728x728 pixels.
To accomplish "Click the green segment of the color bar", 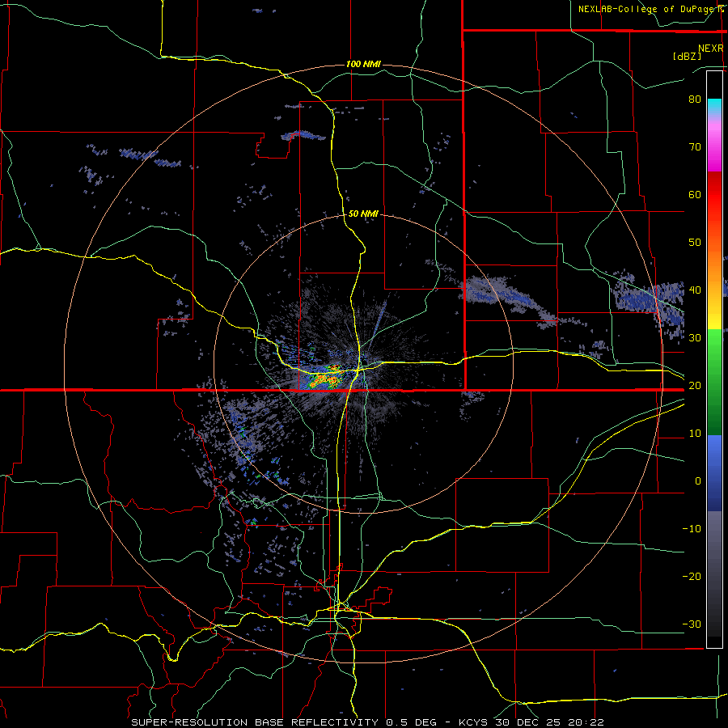I will point(714,382).
